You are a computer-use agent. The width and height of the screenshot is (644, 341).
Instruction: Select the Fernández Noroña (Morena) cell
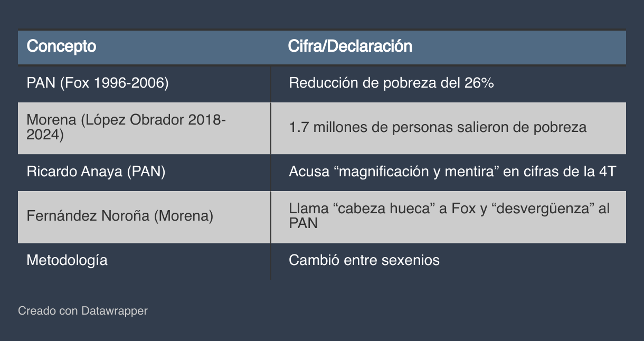[x=144, y=216]
